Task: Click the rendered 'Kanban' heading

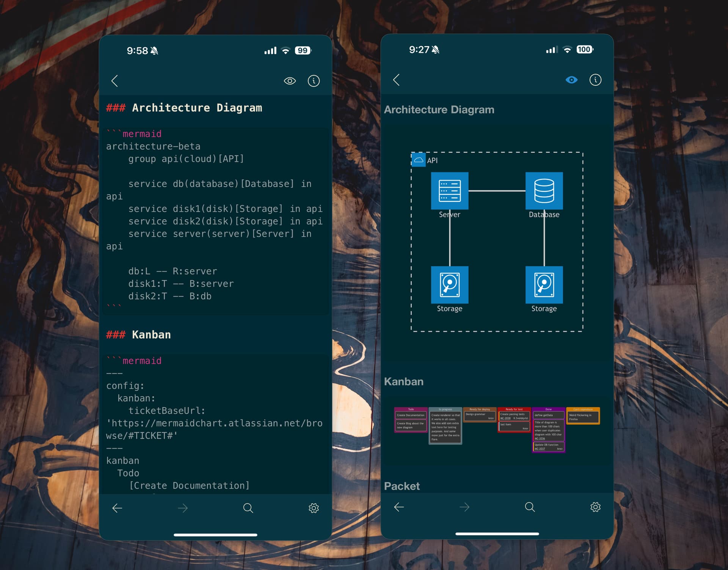Action: coord(404,382)
